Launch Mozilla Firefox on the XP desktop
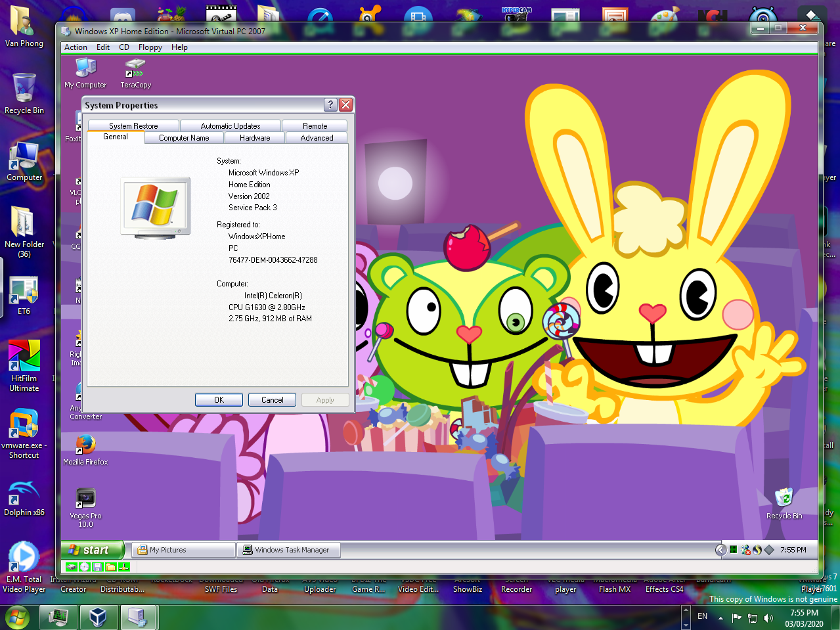Image resolution: width=840 pixels, height=630 pixels. click(x=85, y=450)
